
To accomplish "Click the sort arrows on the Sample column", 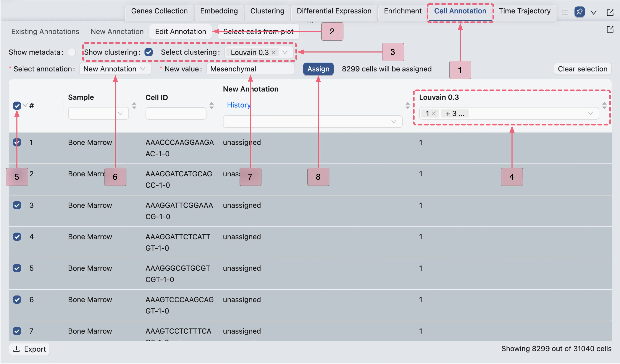I will tap(134, 106).
